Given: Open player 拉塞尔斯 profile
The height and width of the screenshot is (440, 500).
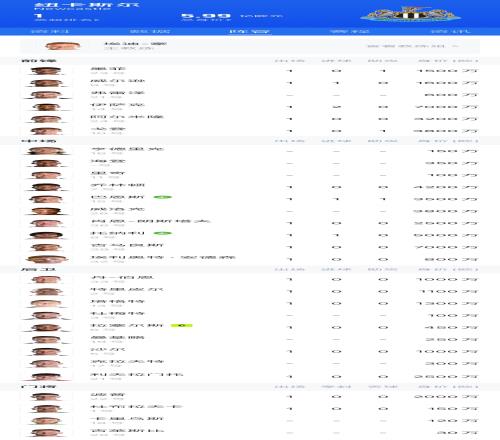Looking at the screenshot, I should coord(127,325).
